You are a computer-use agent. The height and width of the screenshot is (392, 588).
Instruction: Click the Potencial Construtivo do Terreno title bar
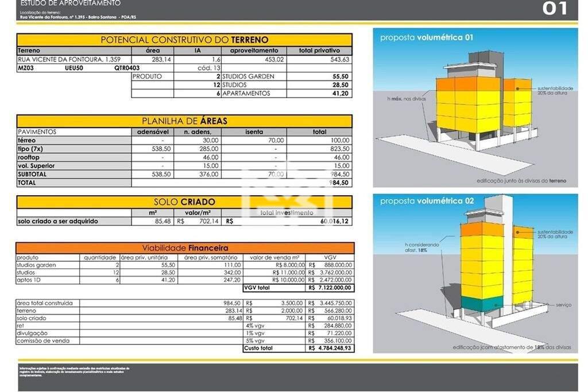pos(184,40)
